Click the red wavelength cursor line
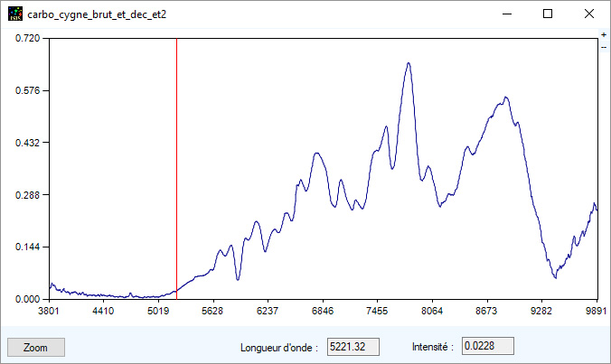 pos(176,169)
